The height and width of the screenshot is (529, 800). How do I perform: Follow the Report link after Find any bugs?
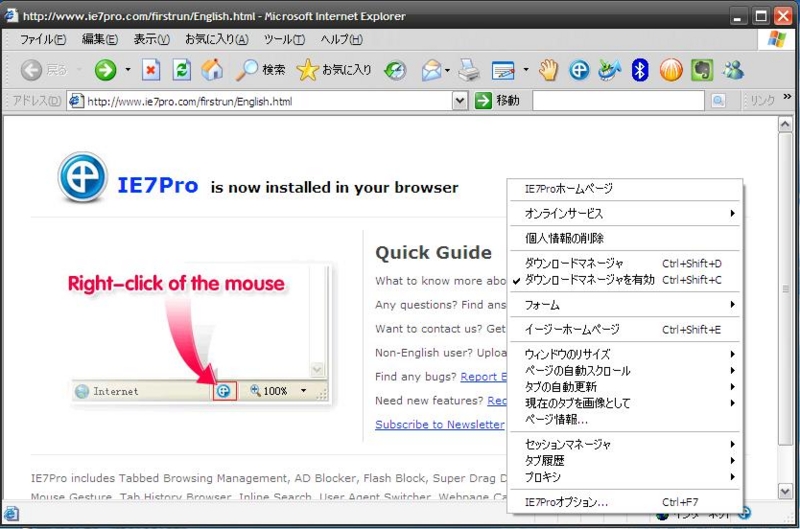(x=483, y=376)
